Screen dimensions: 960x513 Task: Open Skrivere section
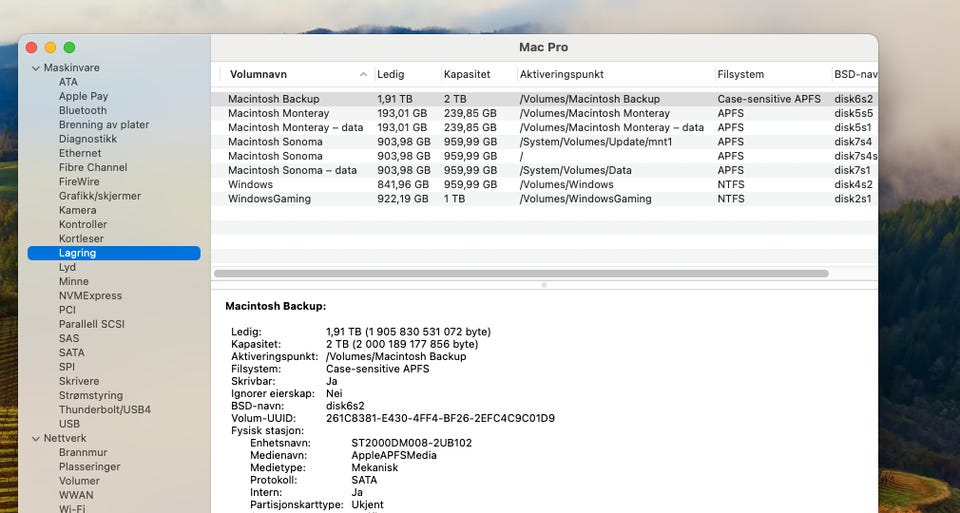[79, 381]
